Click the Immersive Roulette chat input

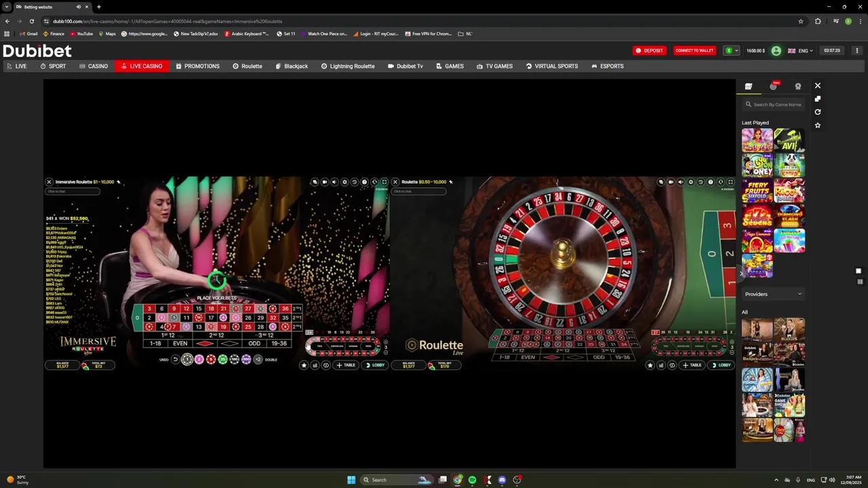coord(73,191)
